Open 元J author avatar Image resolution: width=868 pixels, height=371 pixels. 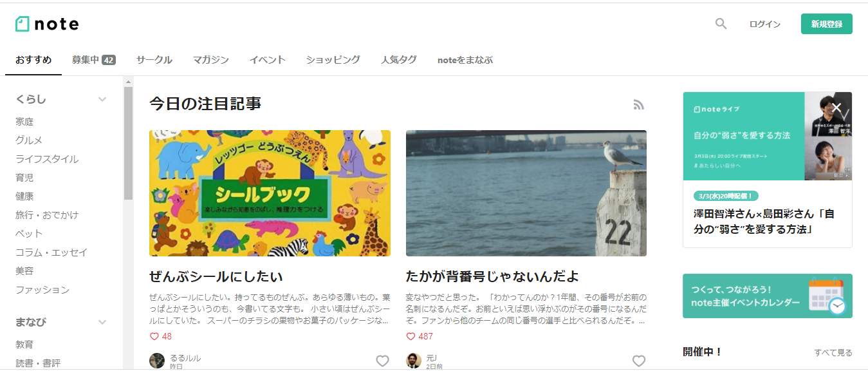(x=414, y=361)
